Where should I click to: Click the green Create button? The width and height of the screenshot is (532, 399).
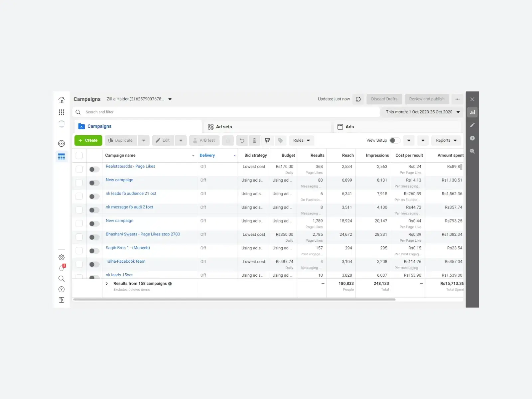88,140
